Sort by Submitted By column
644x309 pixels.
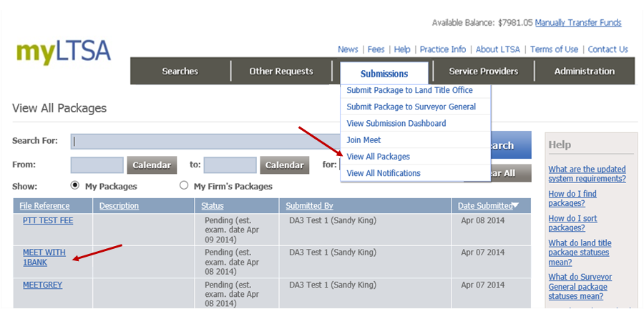click(x=309, y=206)
